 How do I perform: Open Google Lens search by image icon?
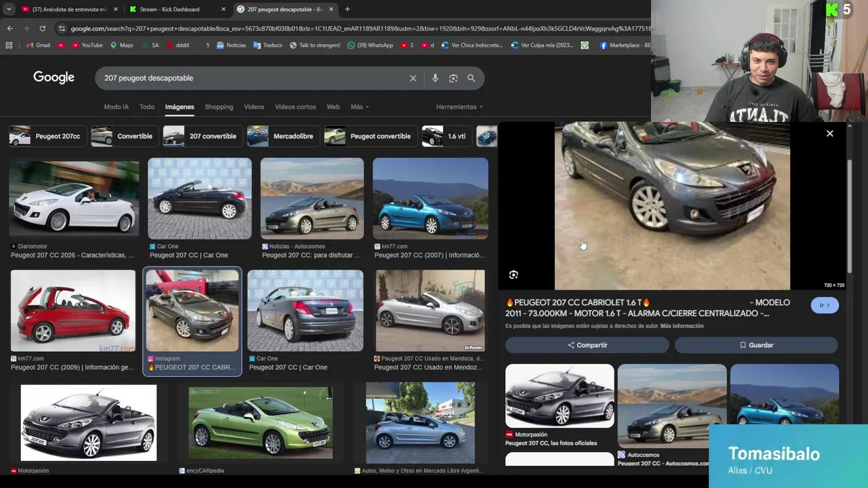coord(453,78)
